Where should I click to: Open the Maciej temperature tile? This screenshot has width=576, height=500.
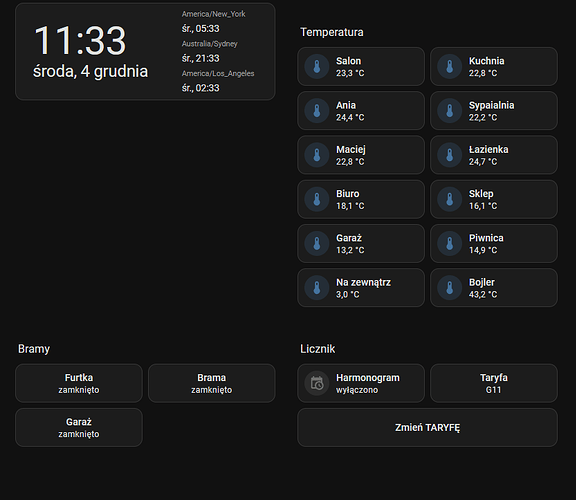361,155
